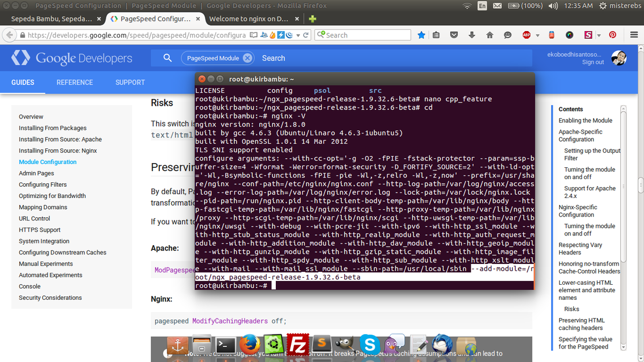
Task: Open HTTPS Support sidebar link
Action: 40,230
